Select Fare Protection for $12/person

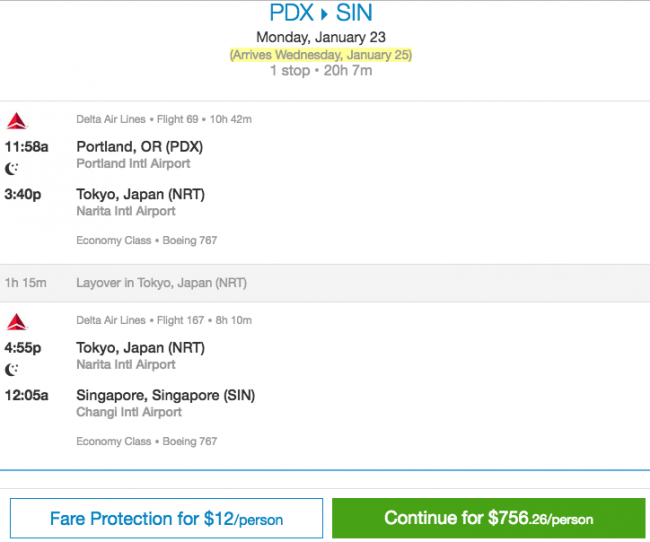tap(166, 518)
